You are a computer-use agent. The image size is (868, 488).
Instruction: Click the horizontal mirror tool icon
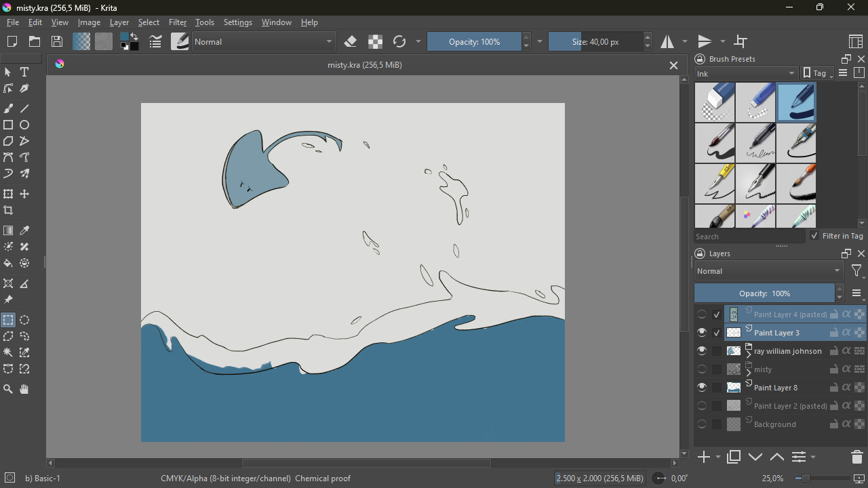[x=668, y=42]
